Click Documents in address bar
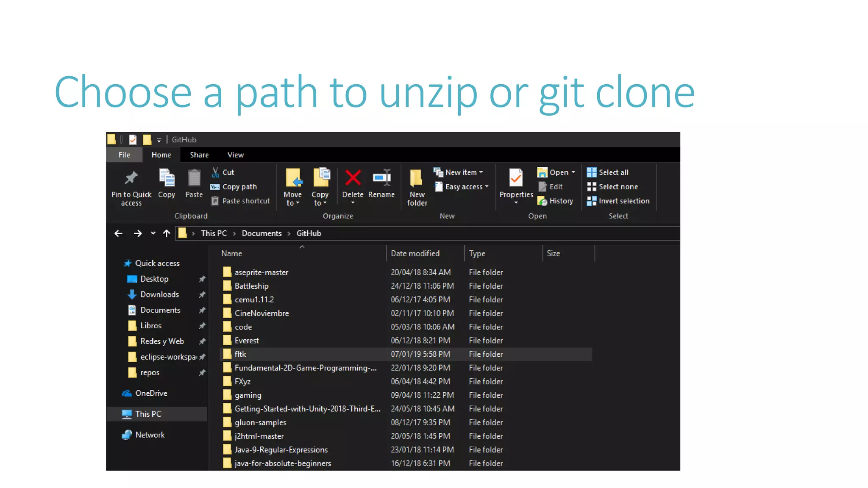The height and width of the screenshot is (488, 868). coord(262,233)
